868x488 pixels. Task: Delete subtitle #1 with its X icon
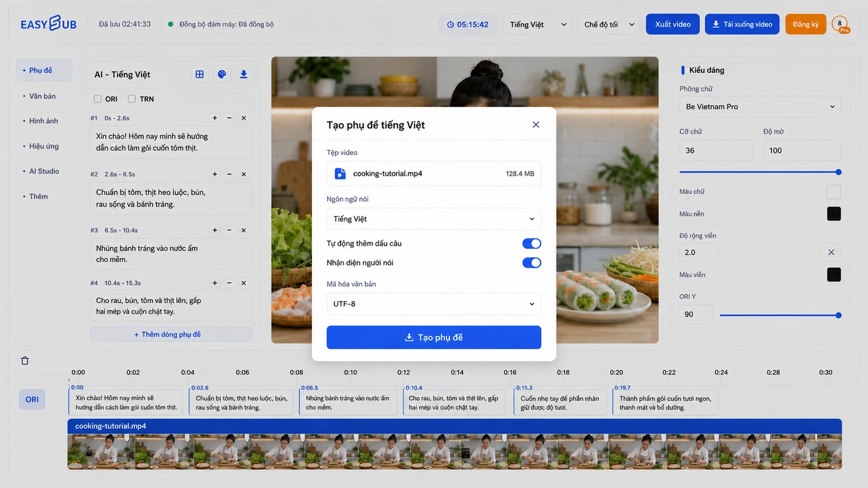tap(244, 118)
